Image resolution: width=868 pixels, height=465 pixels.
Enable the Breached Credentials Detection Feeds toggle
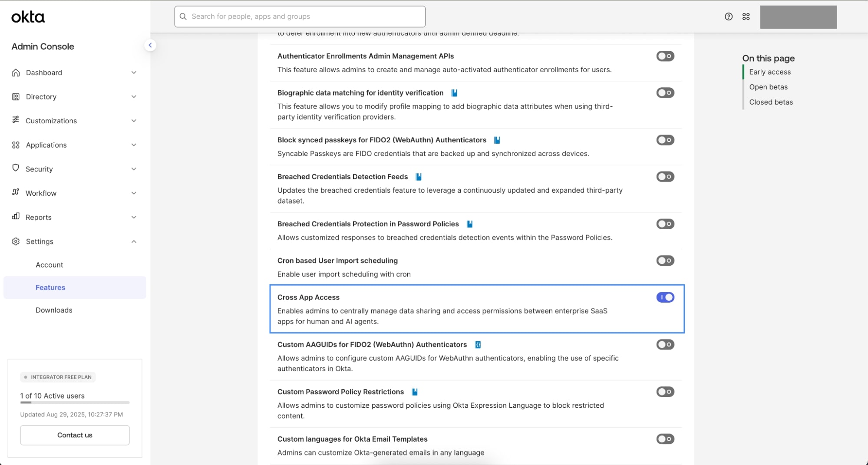[x=665, y=176]
